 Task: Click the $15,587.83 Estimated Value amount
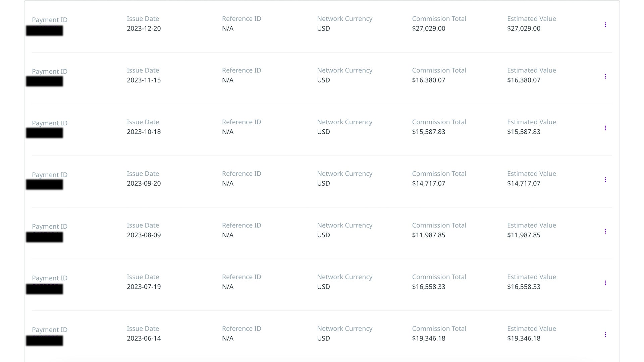coord(523,132)
